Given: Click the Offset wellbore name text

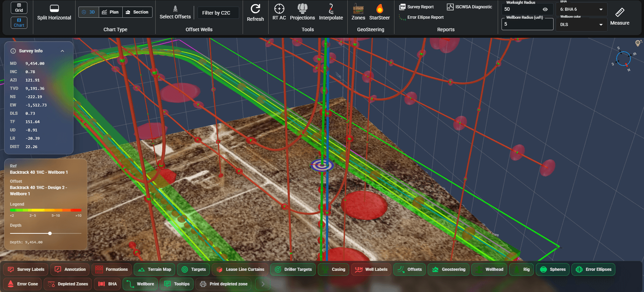Looking at the screenshot, I should click(38, 191).
